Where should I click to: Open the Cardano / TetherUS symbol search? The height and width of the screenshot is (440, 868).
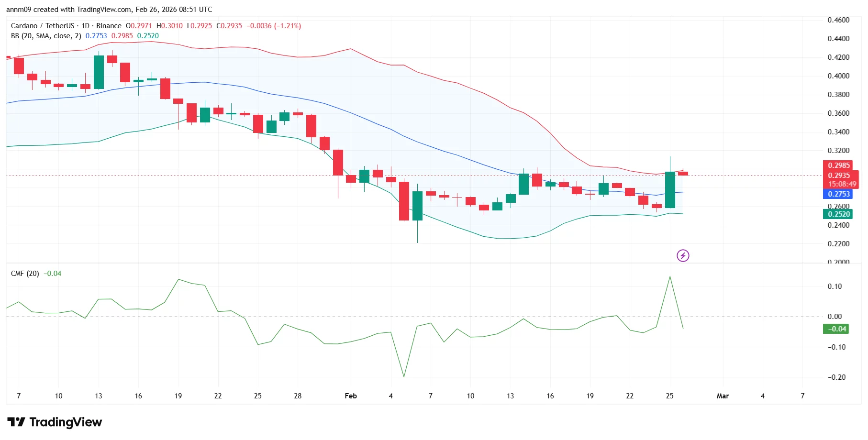click(43, 26)
